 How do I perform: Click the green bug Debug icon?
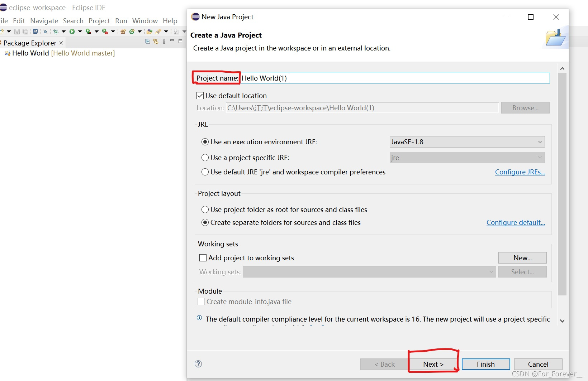(x=56, y=32)
